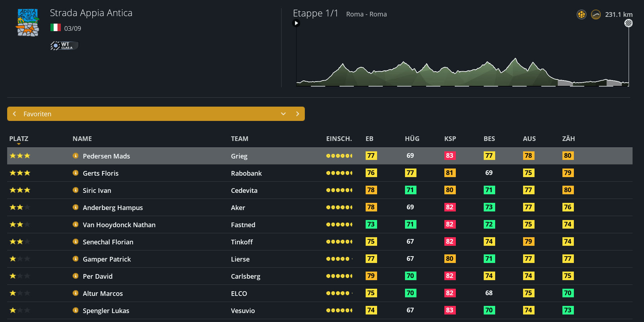
Task: Open info icon for Gerts Floris
Action: (75, 173)
